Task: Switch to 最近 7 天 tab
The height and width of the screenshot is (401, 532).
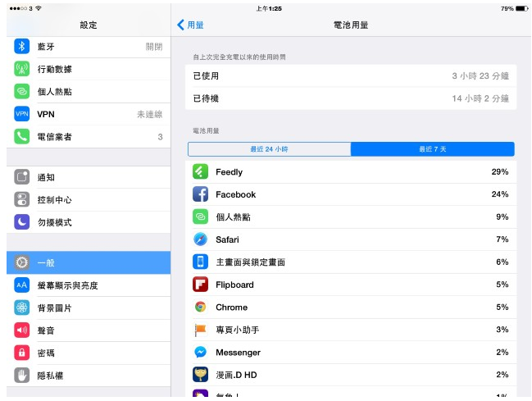Action: (432, 149)
